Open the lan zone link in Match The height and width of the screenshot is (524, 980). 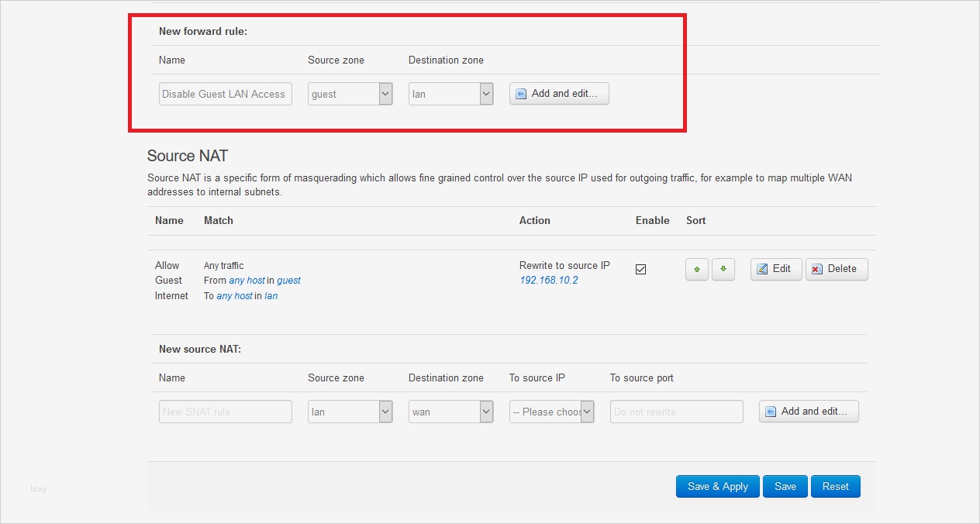tap(271, 296)
